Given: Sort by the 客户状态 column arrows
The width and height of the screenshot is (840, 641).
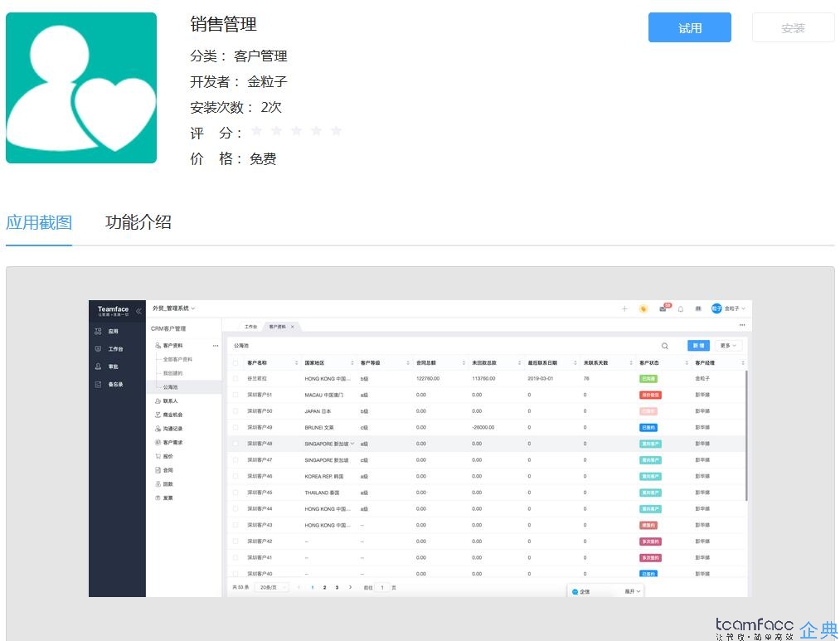Looking at the screenshot, I should point(687,363).
